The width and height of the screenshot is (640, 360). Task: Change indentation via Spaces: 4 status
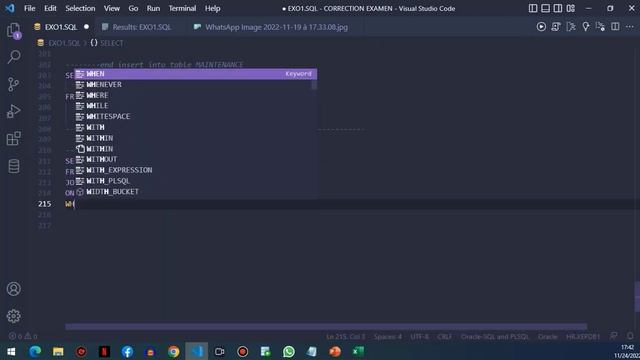pos(387,337)
